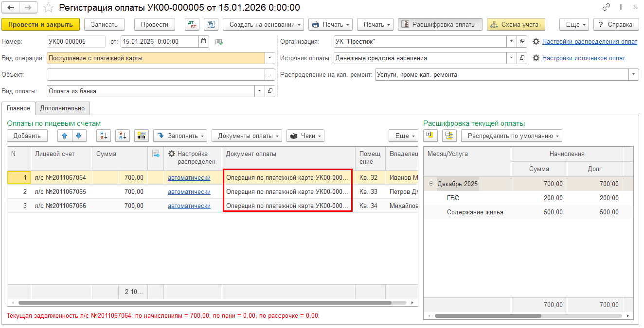644x328 pixels.
Task: Sort payments list in descending order
Action: click(x=122, y=136)
